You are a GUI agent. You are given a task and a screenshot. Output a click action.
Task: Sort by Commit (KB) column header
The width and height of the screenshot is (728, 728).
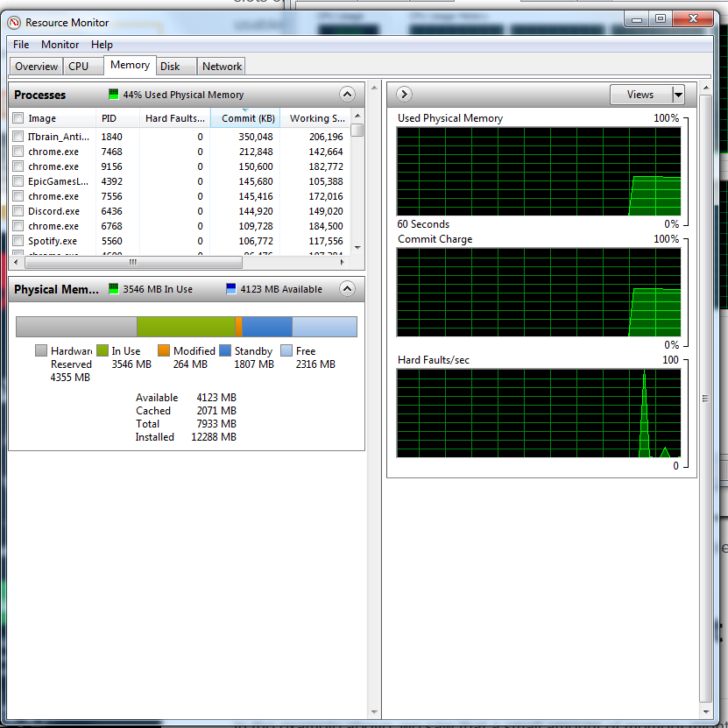(x=245, y=118)
